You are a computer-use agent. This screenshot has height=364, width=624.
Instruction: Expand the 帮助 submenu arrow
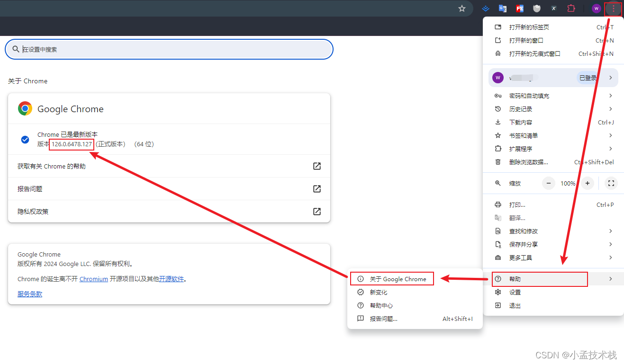611,279
